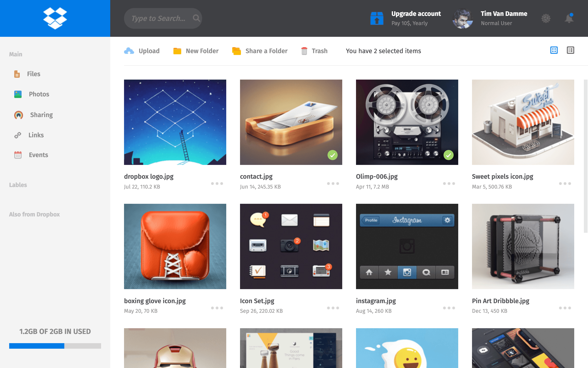Screen dimensions: 588x368
Task: Click the Events calendar icon
Action: [x=18, y=155]
